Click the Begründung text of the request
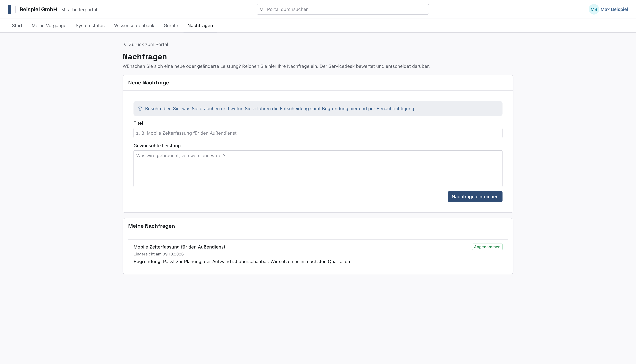The height and width of the screenshot is (364, 636). pyautogui.click(x=243, y=261)
